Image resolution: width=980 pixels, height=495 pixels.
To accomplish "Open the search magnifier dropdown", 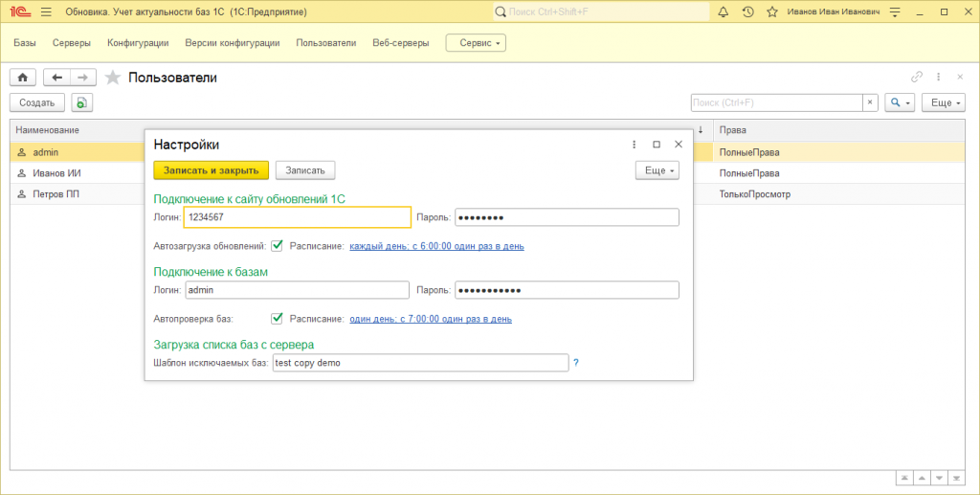I will point(900,102).
